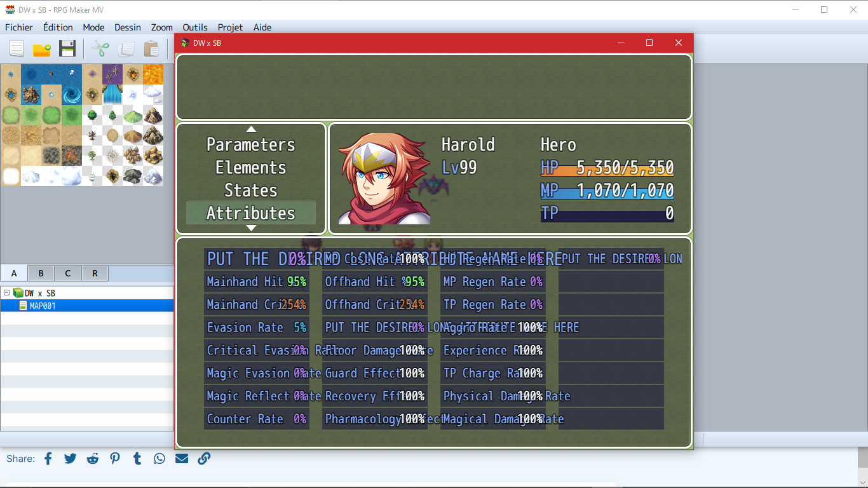868x488 pixels.
Task: Click the Hero class label
Action: pos(559,144)
